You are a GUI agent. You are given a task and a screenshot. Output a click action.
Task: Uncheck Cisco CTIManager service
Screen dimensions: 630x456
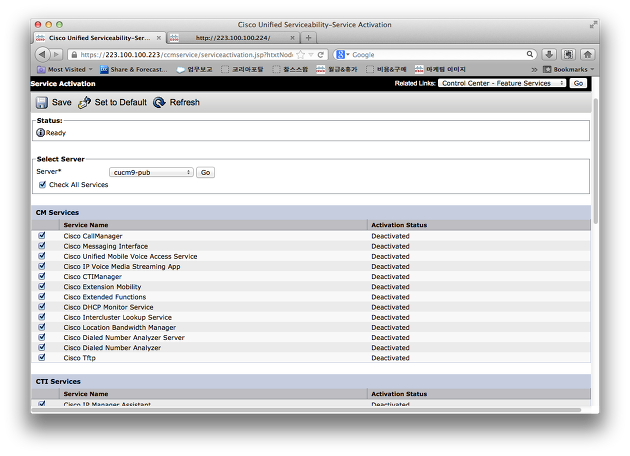point(42,276)
